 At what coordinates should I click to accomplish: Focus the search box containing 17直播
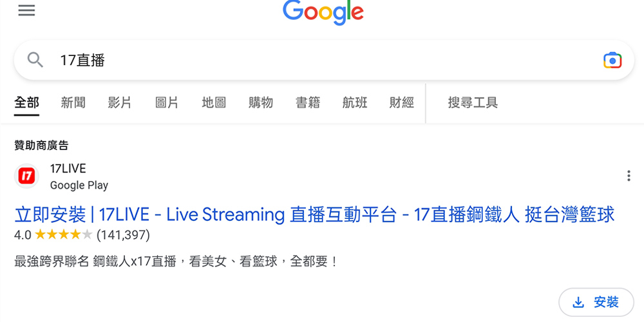324,60
